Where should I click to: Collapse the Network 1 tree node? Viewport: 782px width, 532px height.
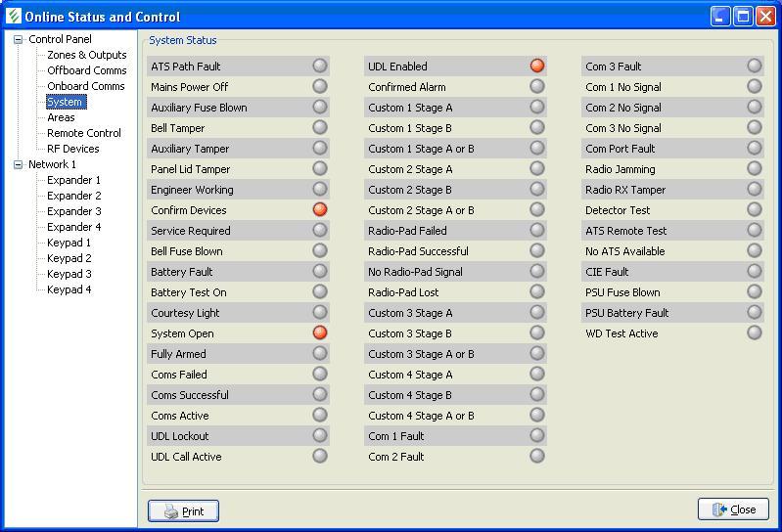tap(18, 165)
